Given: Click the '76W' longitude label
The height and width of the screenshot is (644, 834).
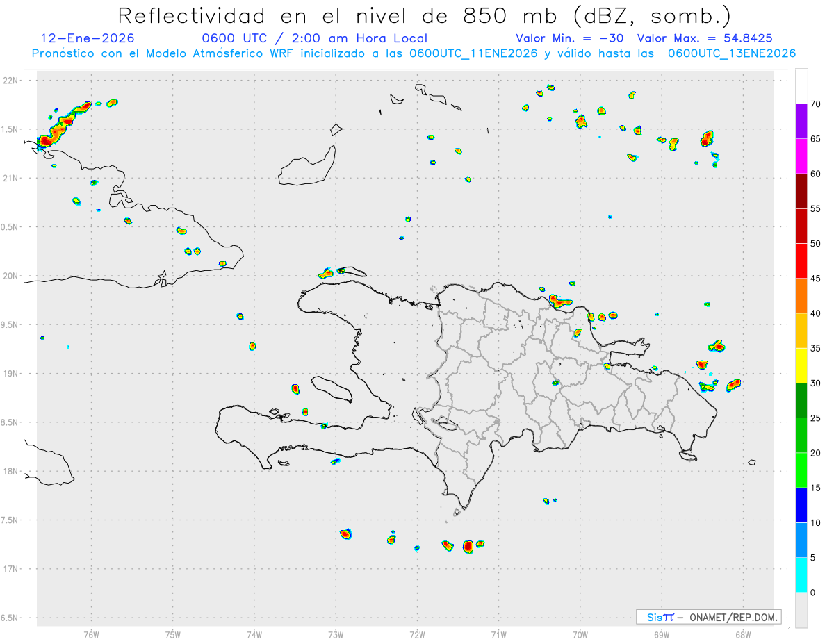Looking at the screenshot, I should [x=91, y=634].
